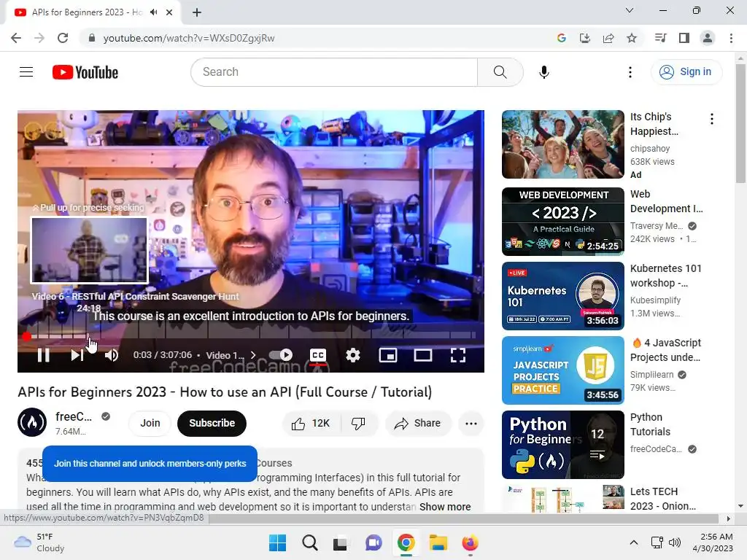Screen dimensions: 747x560
Task: Open more actions ellipsis under video
Action: point(471,424)
